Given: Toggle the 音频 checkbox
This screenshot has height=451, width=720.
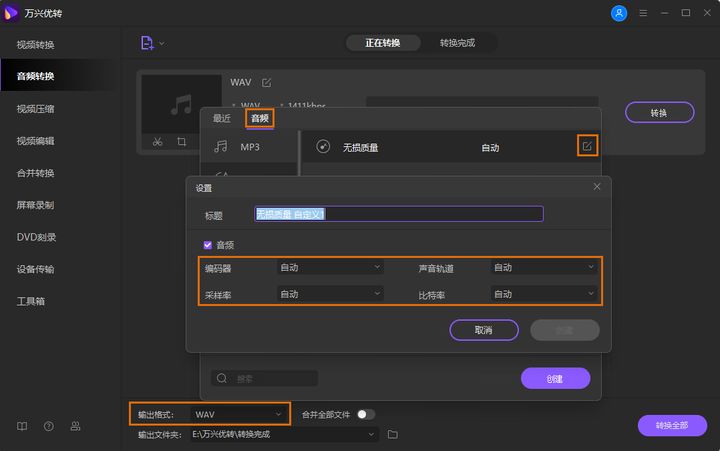Looking at the screenshot, I should pos(208,245).
